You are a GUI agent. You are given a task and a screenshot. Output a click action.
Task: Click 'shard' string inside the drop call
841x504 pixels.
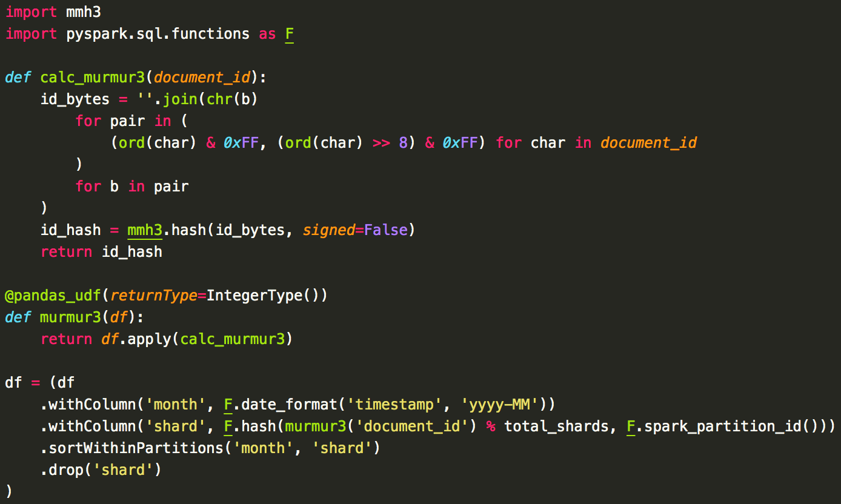(x=123, y=470)
